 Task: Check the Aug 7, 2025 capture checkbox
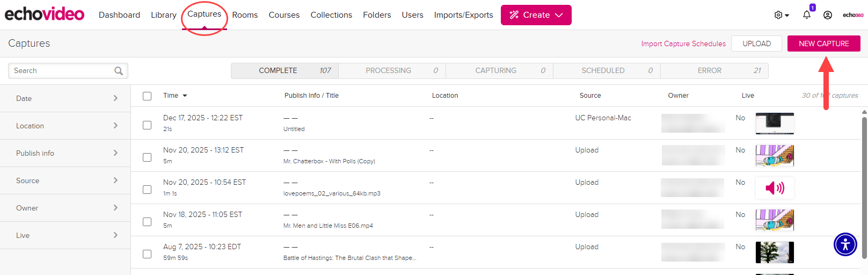(147, 254)
